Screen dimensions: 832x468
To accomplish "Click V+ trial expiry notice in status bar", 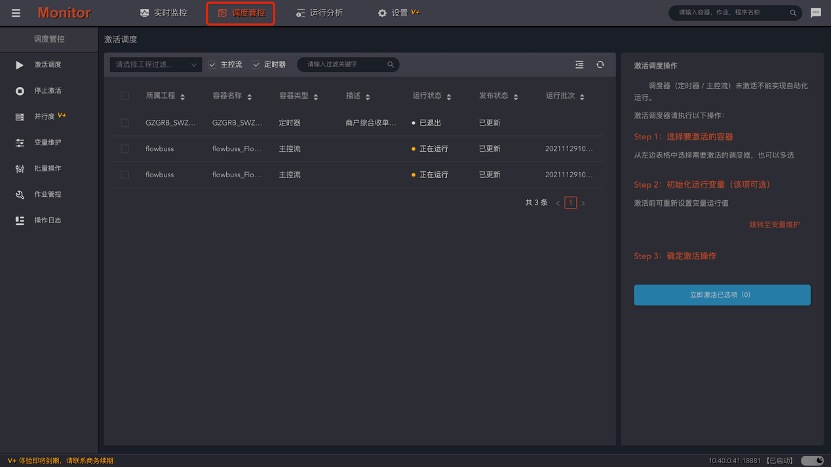I will point(60,461).
